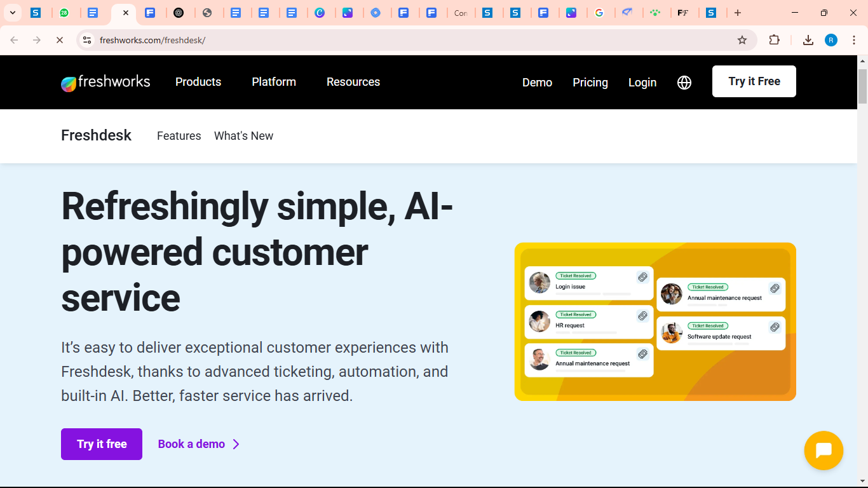Click the white Try it Free button
Screen dimensions: 868x488
coord(754,81)
